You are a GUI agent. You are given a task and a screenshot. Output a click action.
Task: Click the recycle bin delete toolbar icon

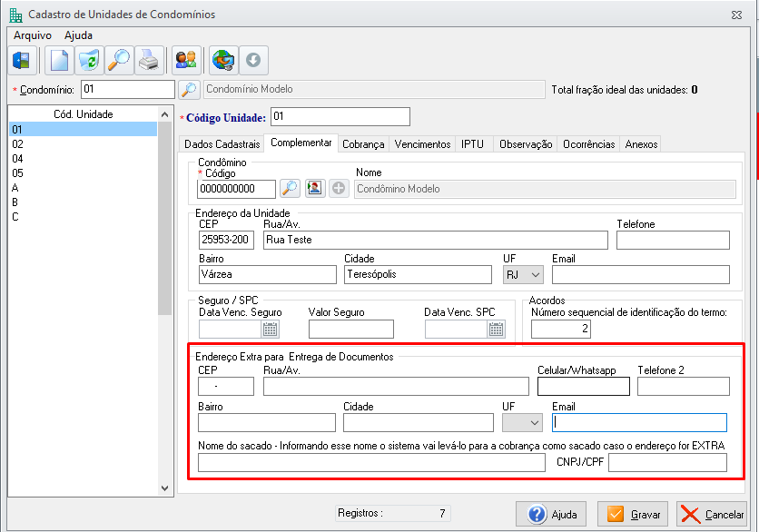click(x=89, y=61)
